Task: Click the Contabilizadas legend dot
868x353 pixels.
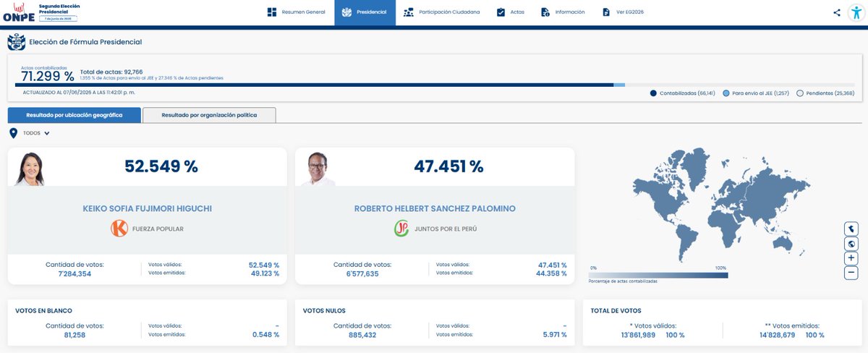Action: 654,93
